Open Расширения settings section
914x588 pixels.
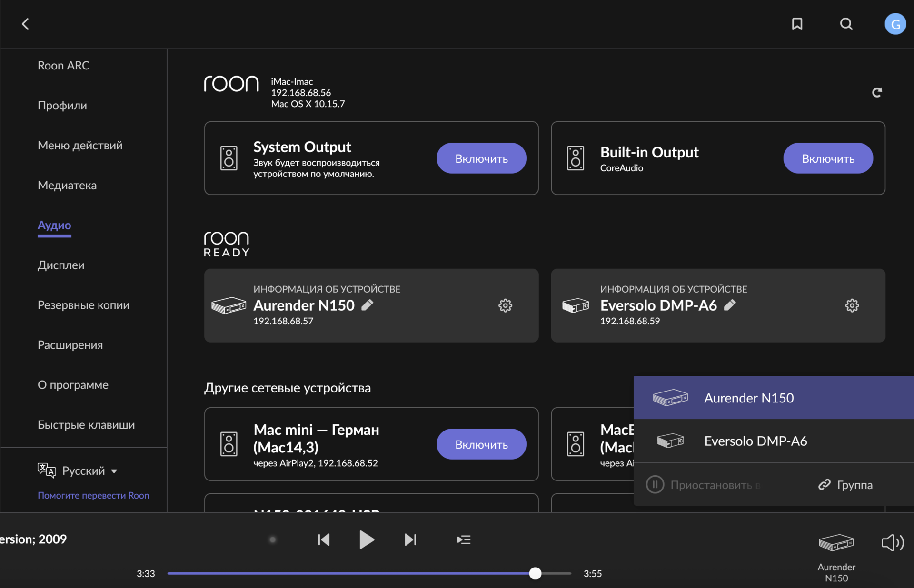(70, 345)
